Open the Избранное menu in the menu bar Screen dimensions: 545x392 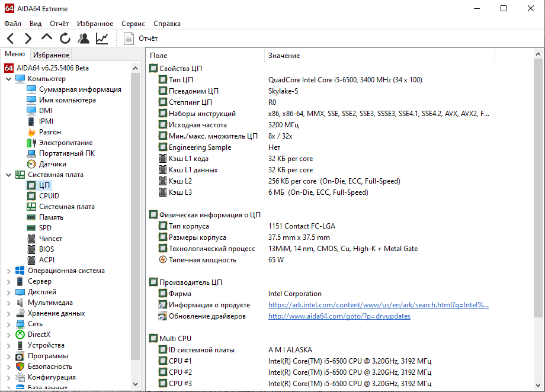pyautogui.click(x=95, y=24)
